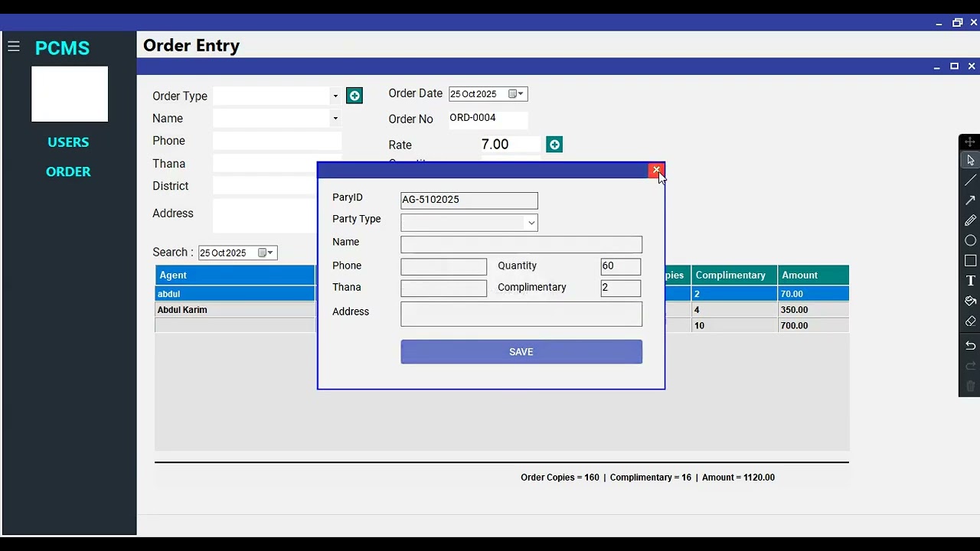
Task: Click the Phone field in party dialog
Action: (x=443, y=266)
